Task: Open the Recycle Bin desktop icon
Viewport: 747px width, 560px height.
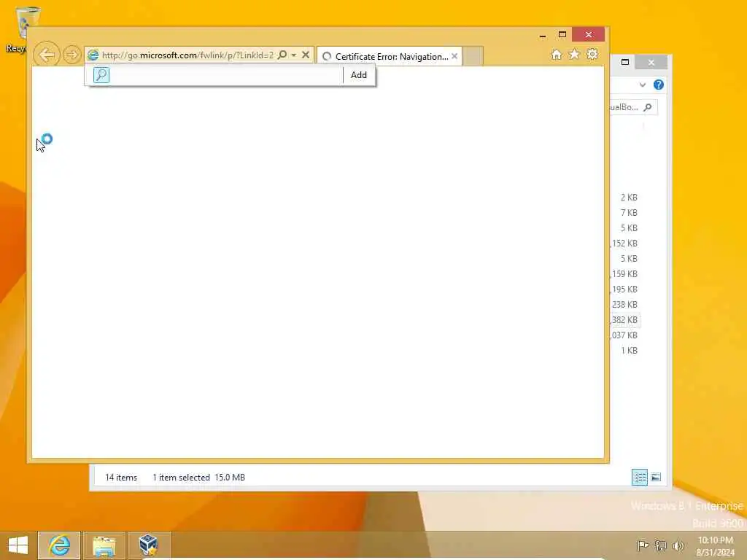Action: click(x=26, y=28)
